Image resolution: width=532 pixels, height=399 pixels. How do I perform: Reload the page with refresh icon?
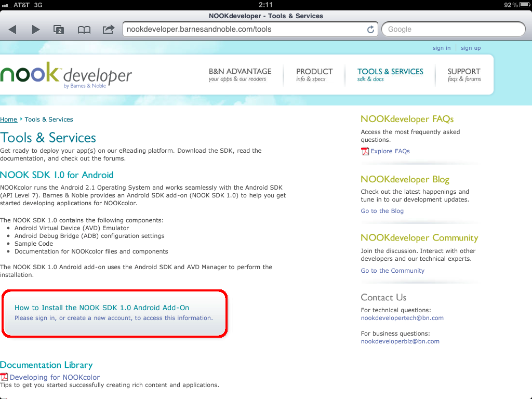click(370, 30)
